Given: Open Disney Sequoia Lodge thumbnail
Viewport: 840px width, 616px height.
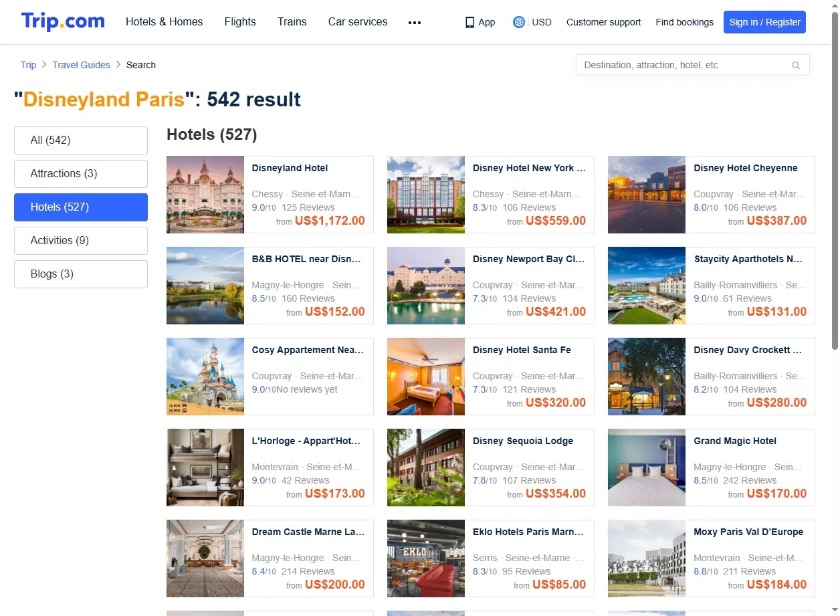Looking at the screenshot, I should click(x=426, y=468).
